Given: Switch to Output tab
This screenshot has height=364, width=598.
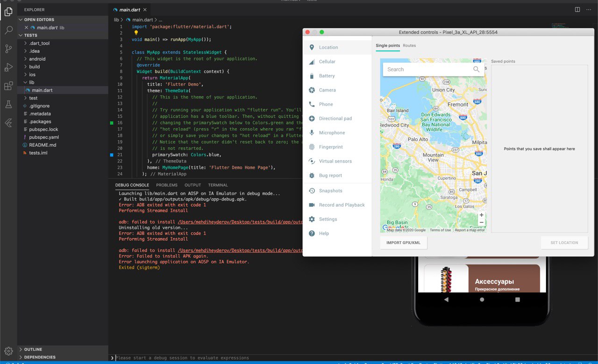Looking at the screenshot, I should (192, 185).
